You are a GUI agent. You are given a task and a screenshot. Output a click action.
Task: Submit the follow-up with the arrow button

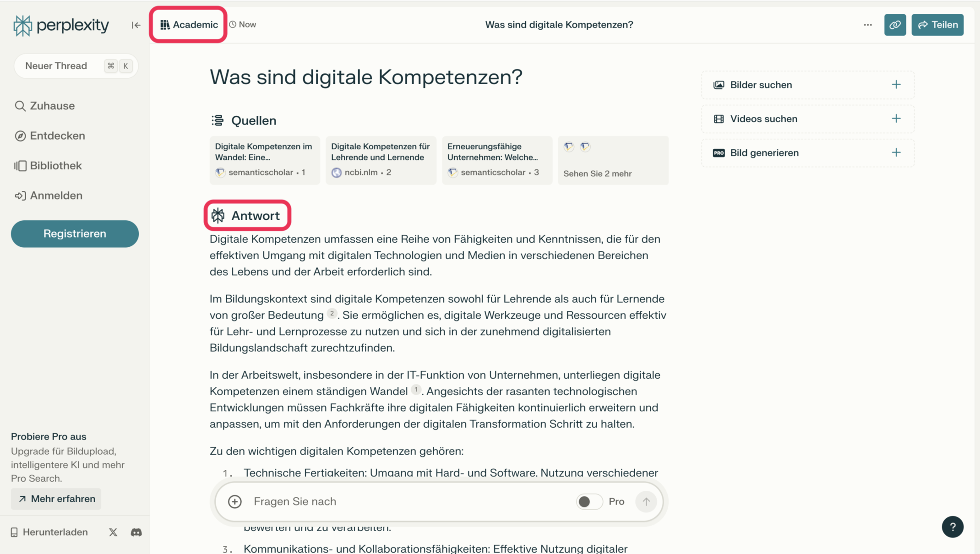pos(646,502)
